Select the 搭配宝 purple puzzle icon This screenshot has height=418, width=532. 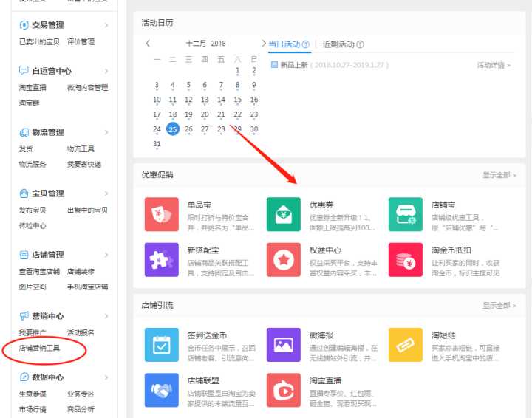[162, 260]
